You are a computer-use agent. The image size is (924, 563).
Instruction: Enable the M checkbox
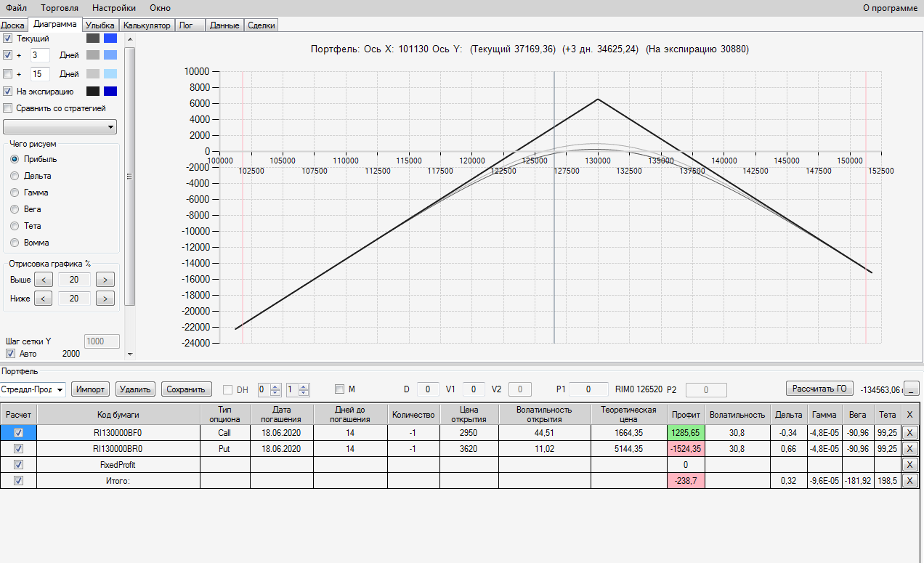click(x=339, y=389)
